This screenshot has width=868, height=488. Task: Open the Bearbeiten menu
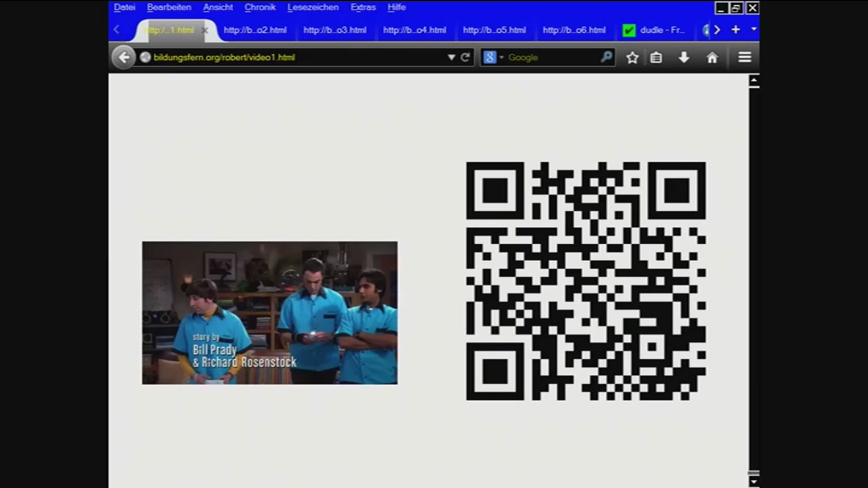pyautogui.click(x=169, y=7)
